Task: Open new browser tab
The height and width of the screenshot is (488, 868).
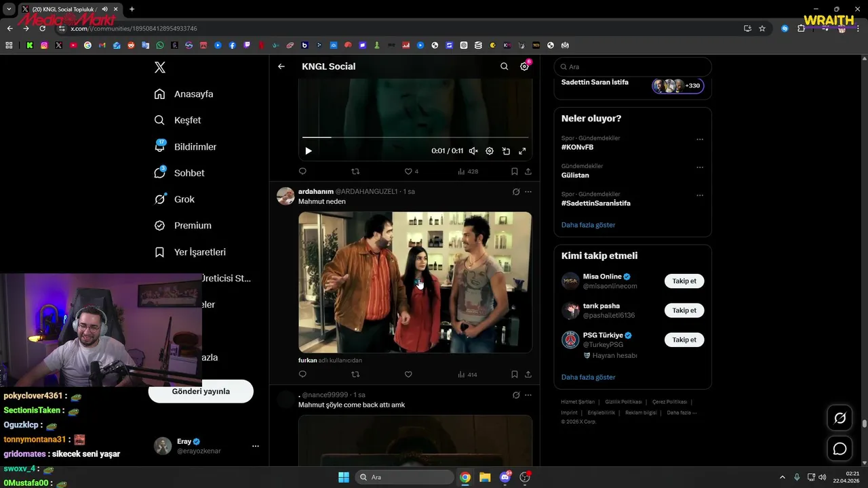Action: tap(132, 9)
